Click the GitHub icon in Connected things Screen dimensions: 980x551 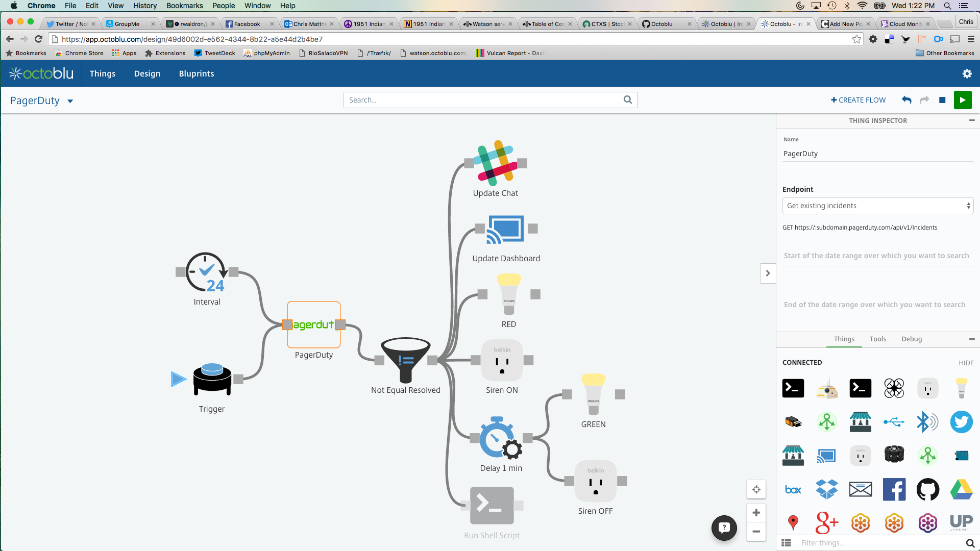coord(927,490)
